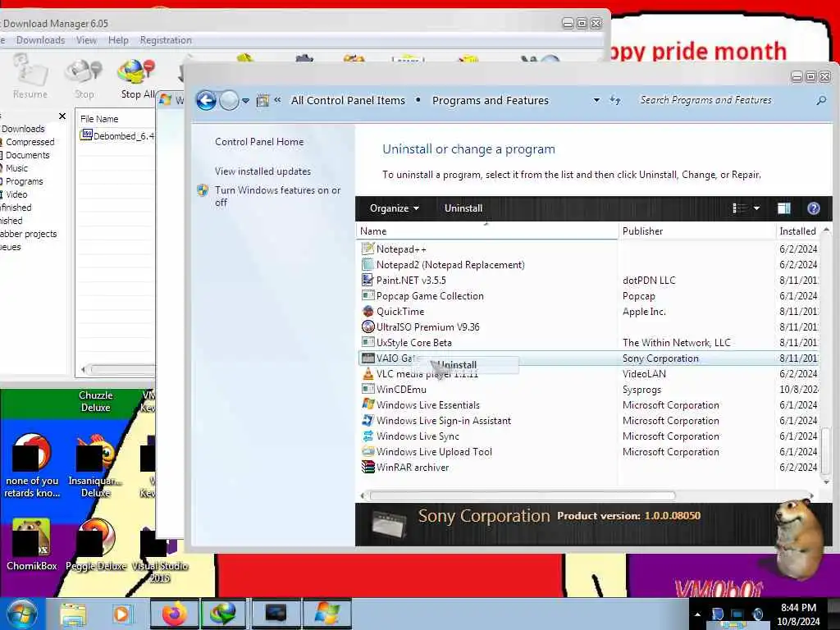The image size is (840, 630).
Task: Select Music category in Download Manager
Action: [16, 168]
